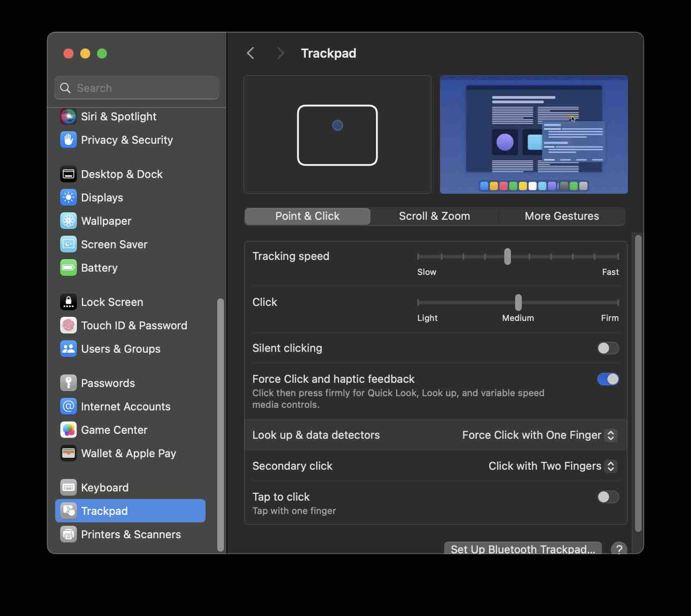Enable the Silent clicking switch
Screen dimensions: 691x616
[607, 348]
